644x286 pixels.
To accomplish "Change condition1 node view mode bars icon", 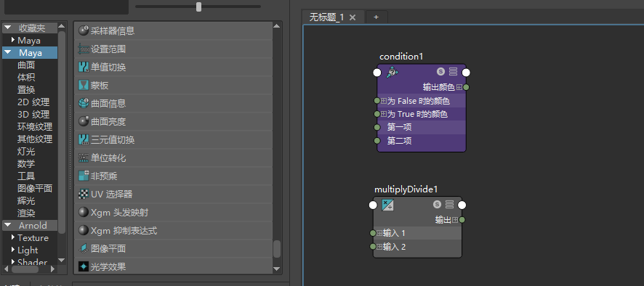I will tap(453, 72).
